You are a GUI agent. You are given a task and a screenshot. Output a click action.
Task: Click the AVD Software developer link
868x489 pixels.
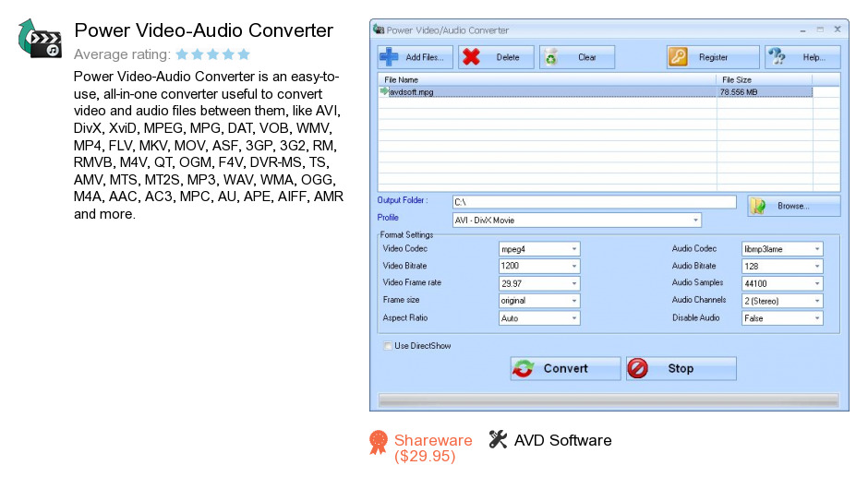pyautogui.click(x=562, y=440)
